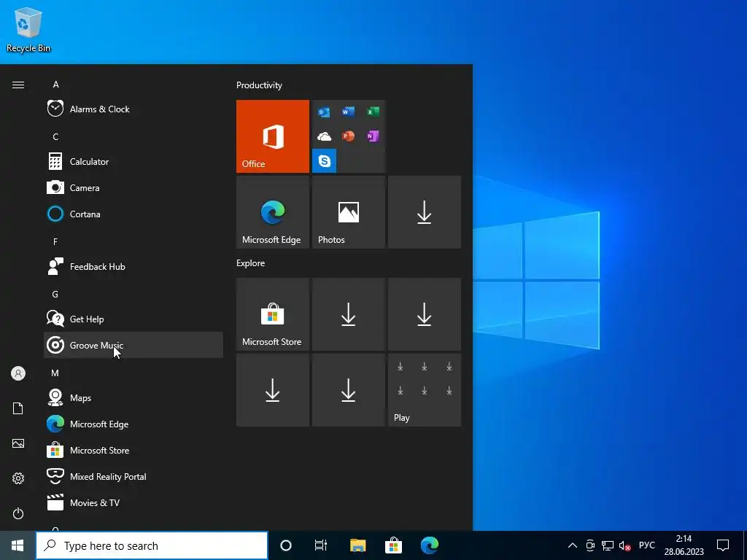Launch Mixed Reality Portal
Screen dimensions: 747x560
tap(133, 476)
